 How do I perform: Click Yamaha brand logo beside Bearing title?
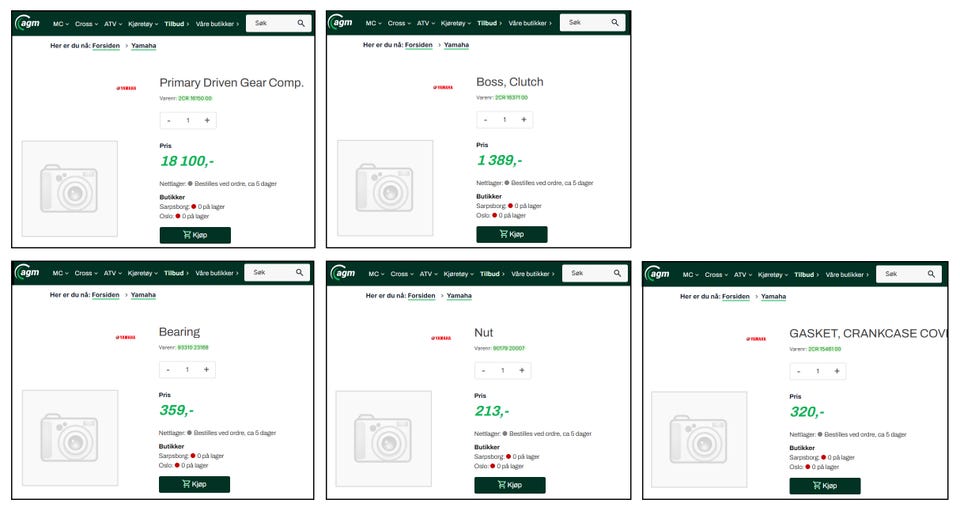(126, 337)
